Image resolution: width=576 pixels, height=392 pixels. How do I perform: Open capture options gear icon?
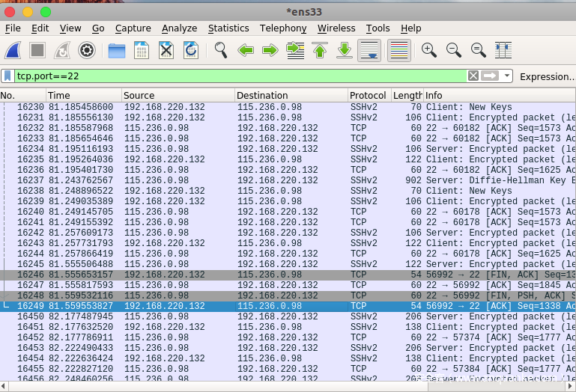coord(87,51)
